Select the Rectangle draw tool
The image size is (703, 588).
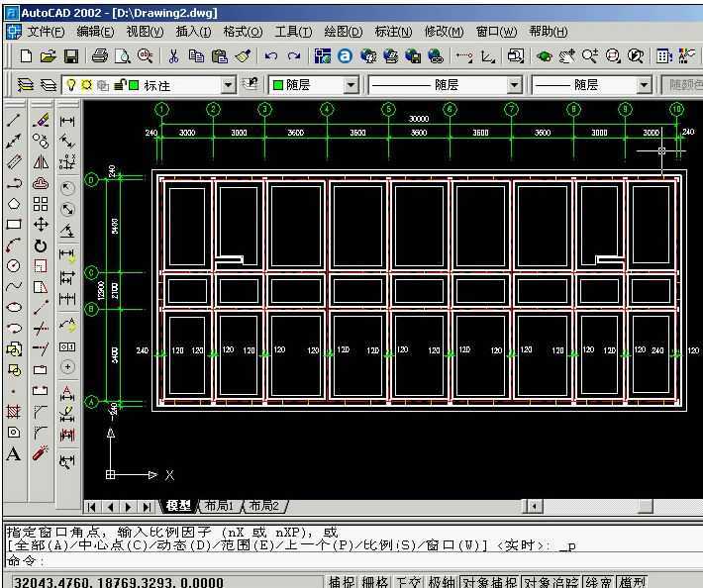(x=14, y=225)
